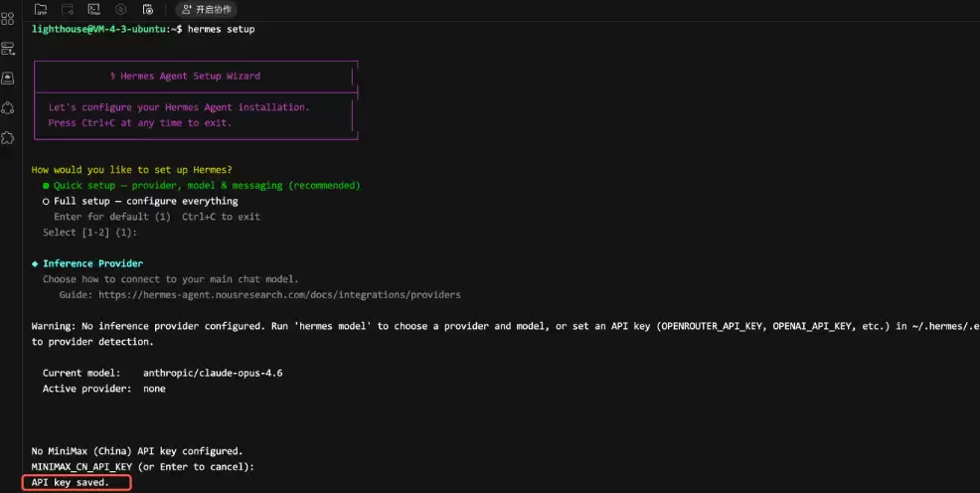Open the SFTP file folder icon

41,9
